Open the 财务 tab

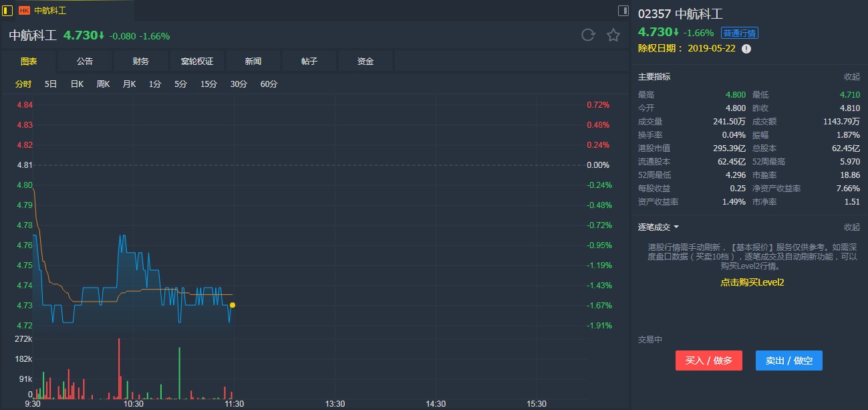coord(141,62)
